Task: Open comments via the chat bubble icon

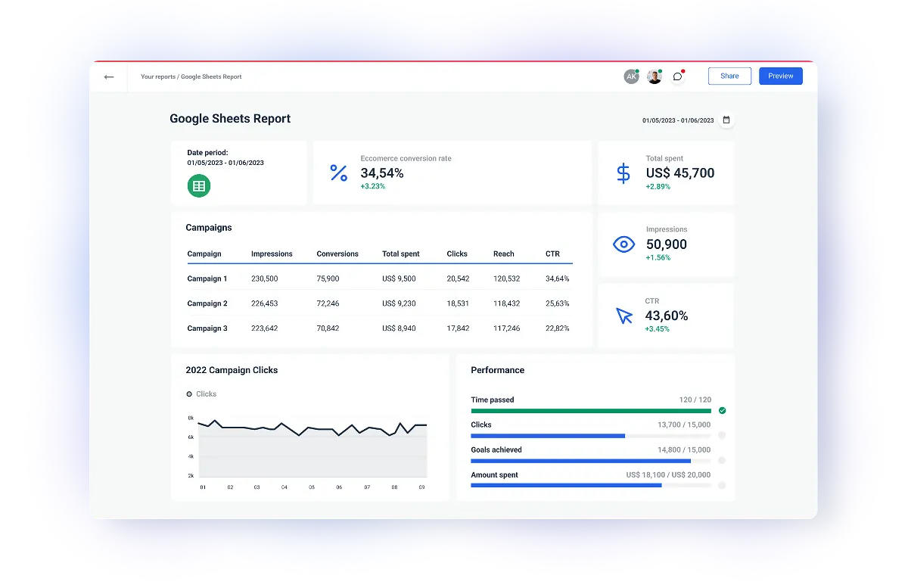Action: 677,76
